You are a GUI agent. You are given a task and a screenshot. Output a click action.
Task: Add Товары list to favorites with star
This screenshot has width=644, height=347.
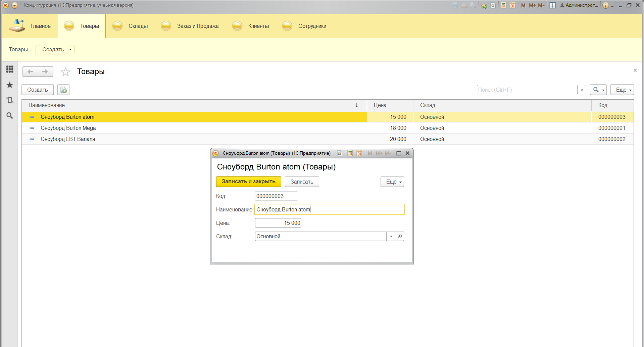click(x=65, y=72)
